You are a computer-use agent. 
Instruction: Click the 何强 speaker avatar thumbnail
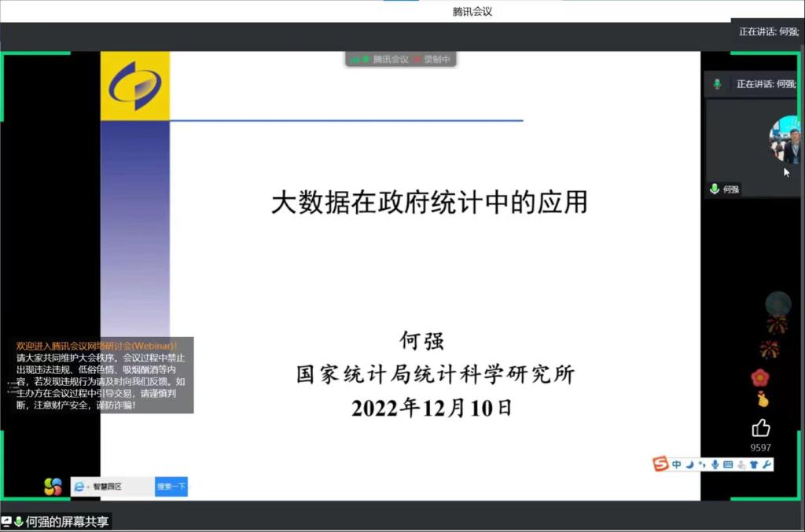[787, 140]
